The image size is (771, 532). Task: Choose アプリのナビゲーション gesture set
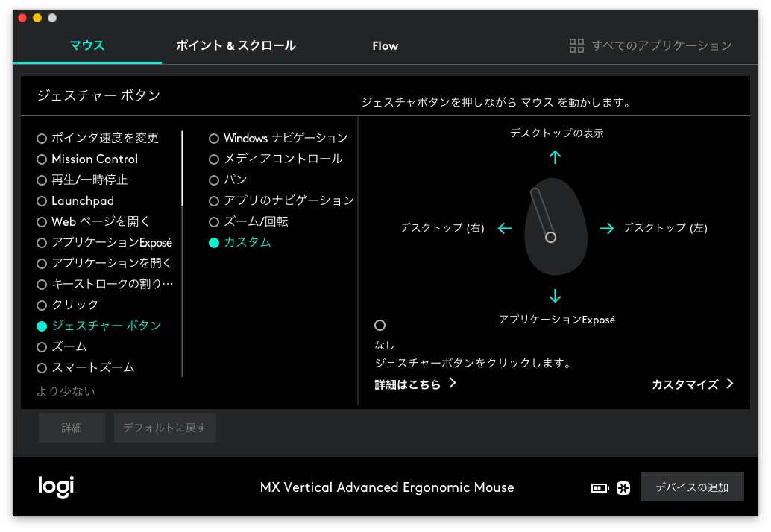coord(281,201)
